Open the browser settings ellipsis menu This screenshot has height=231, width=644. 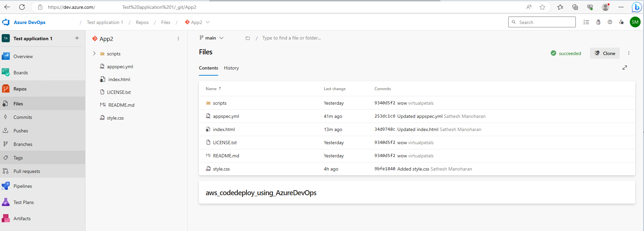click(621, 7)
